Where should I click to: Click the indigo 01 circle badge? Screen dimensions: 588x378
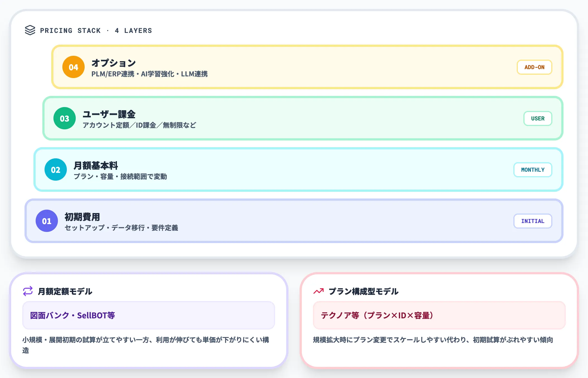click(x=47, y=221)
